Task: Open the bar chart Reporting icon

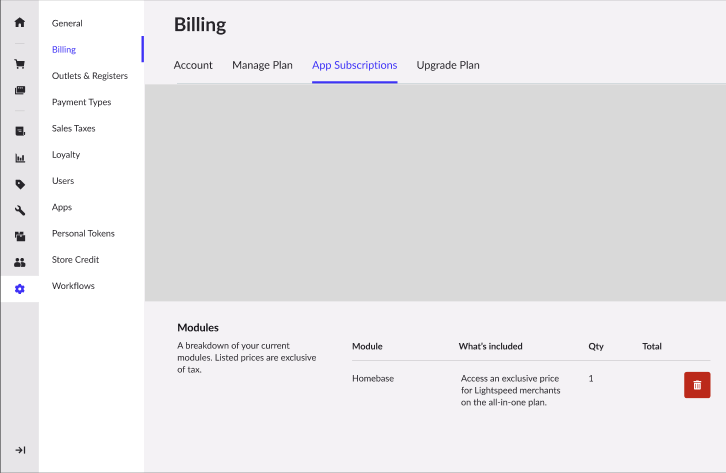Action: (20, 158)
